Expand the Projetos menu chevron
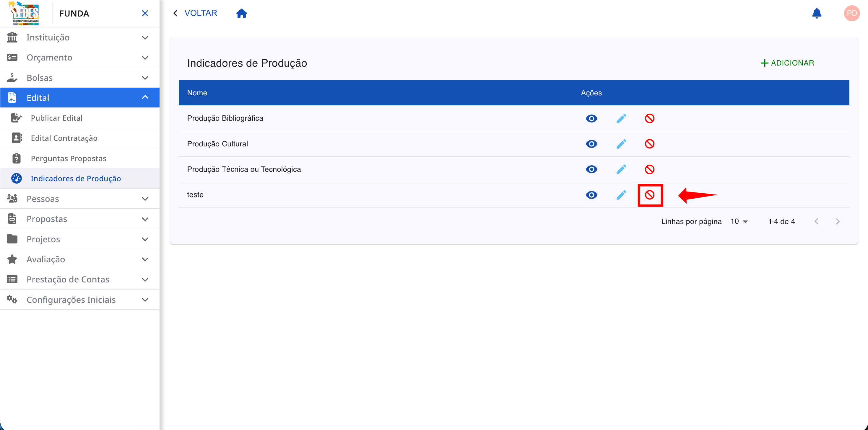Image resolution: width=868 pixels, height=430 pixels. point(145,239)
